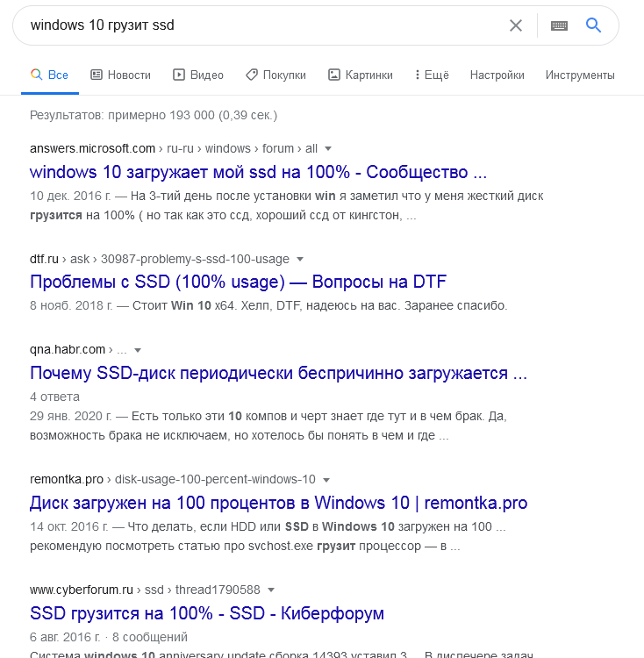644x658 pixels.
Task: Click the news icon beside Новости
Action: 97,75
